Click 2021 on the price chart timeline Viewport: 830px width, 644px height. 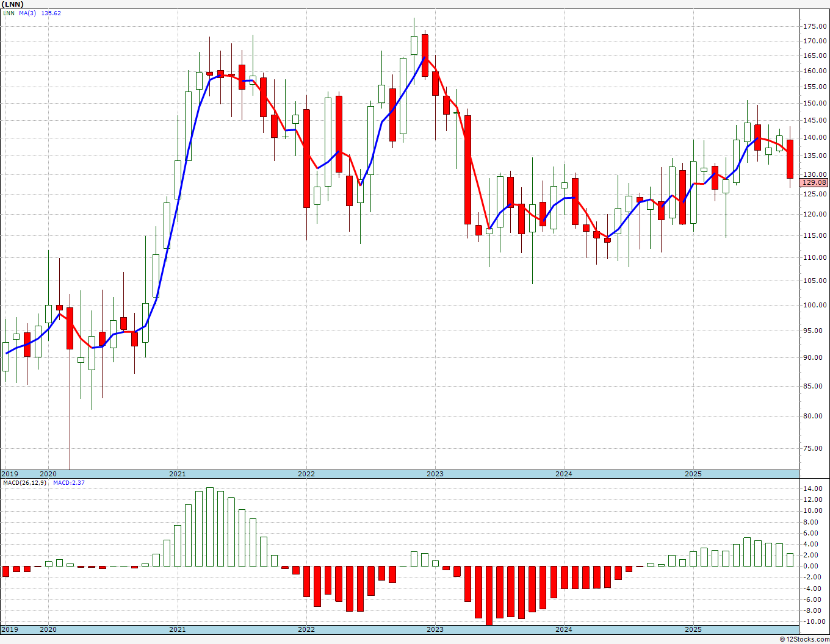[x=177, y=474]
